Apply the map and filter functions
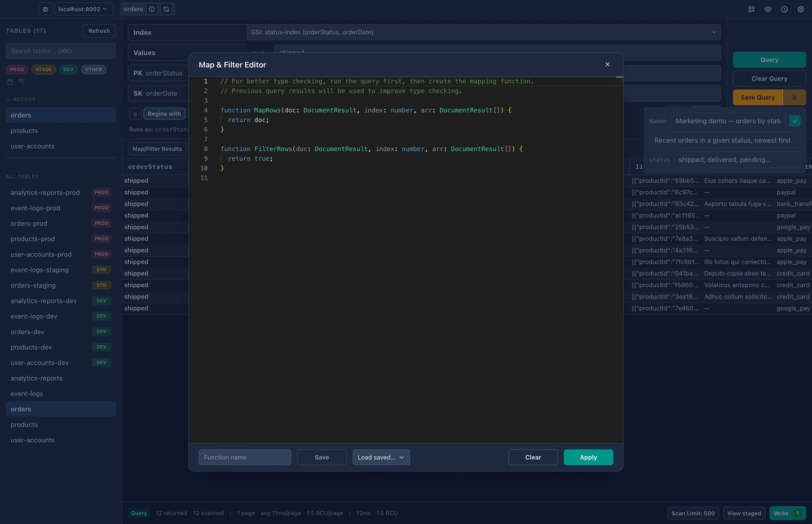Screen dimensions: 812x524 589,457
